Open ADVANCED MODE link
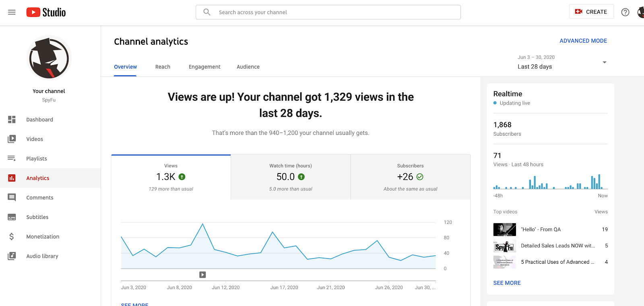The image size is (644, 306). [x=583, y=41]
